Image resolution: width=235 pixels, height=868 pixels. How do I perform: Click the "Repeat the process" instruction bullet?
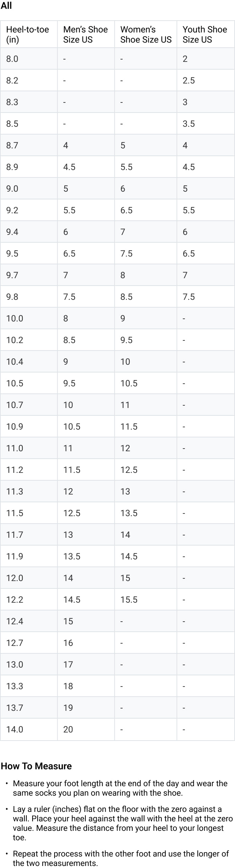tap(121, 858)
